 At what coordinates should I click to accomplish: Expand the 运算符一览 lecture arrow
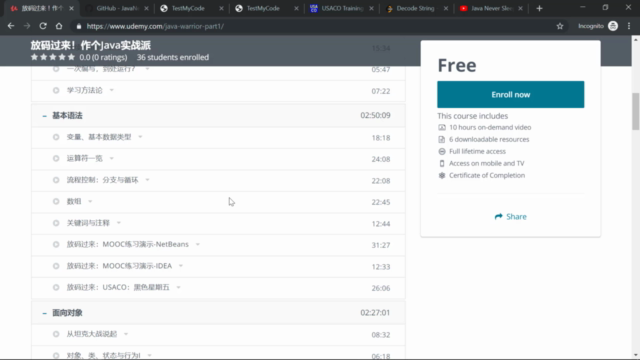coord(111,158)
